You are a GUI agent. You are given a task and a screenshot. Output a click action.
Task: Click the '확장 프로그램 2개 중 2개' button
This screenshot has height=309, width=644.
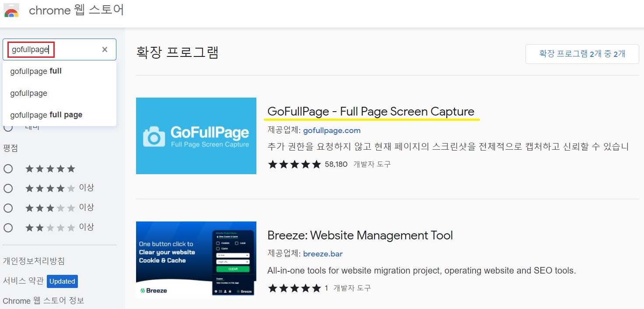click(582, 54)
